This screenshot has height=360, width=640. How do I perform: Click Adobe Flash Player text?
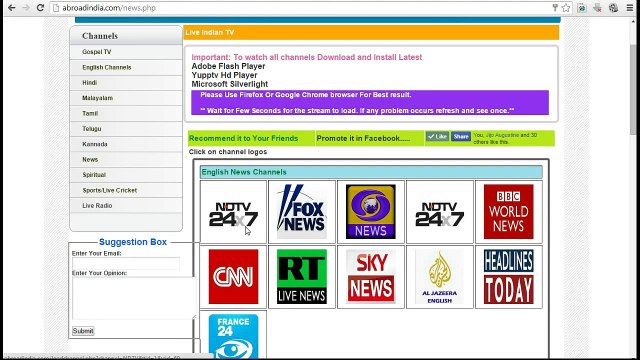pyautogui.click(x=228, y=66)
